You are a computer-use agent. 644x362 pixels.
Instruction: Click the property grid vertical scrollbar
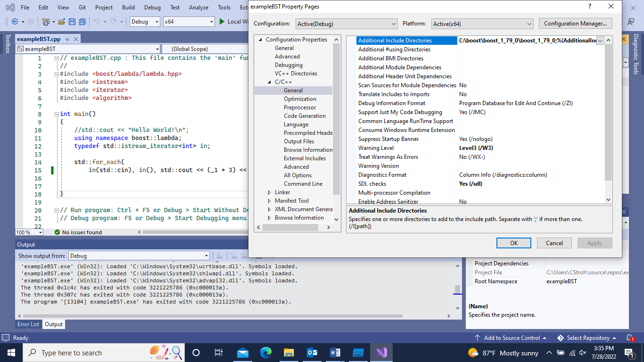(608, 113)
